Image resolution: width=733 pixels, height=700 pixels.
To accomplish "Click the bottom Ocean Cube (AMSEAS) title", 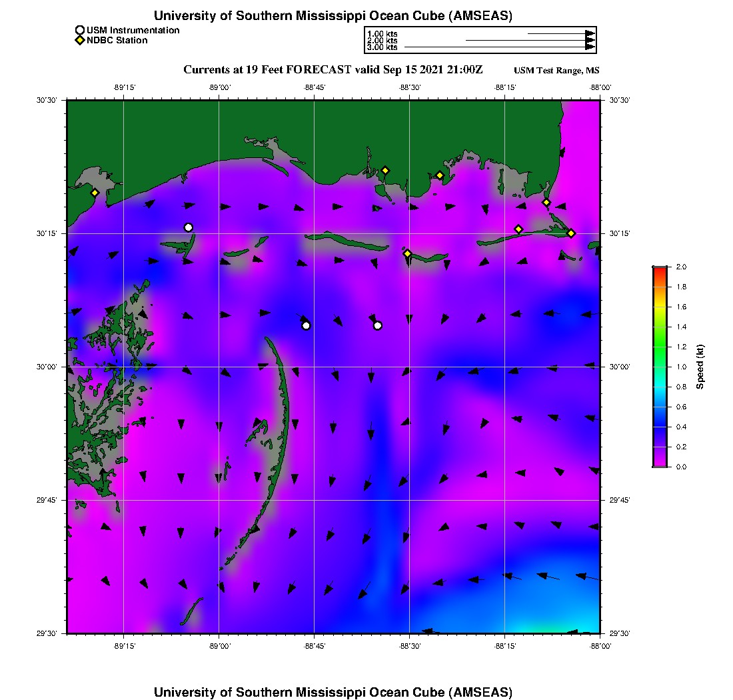I will 333,692.
